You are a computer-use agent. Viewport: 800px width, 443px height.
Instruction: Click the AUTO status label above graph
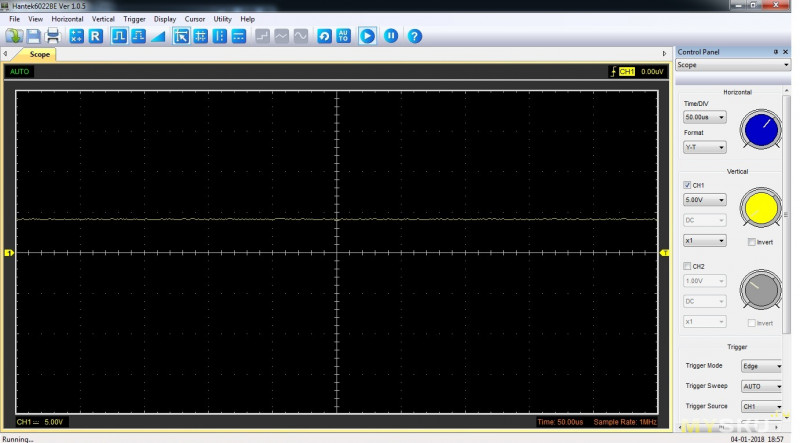19,71
